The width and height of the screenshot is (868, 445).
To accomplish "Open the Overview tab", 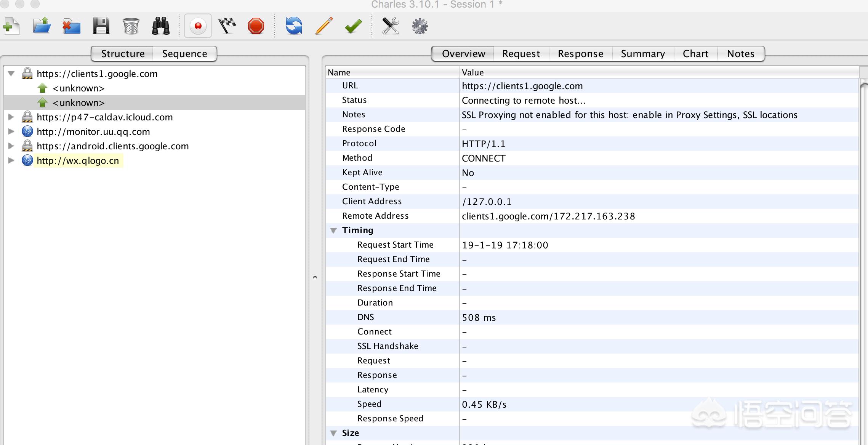I will (x=463, y=54).
